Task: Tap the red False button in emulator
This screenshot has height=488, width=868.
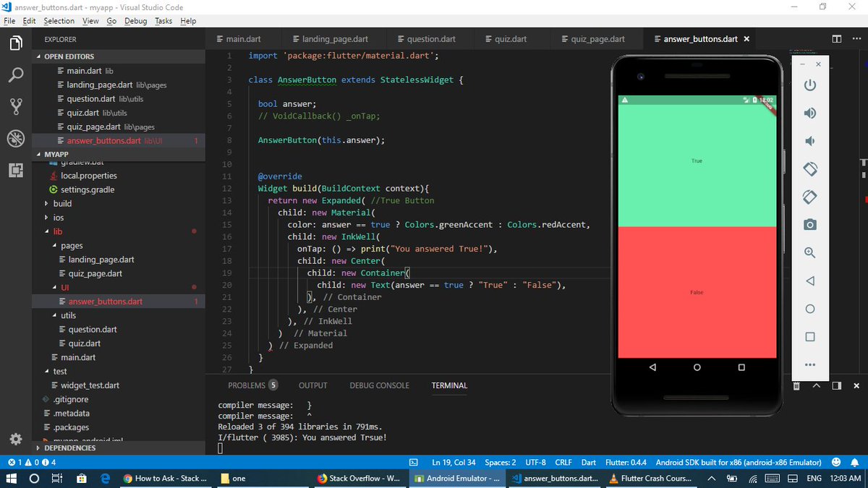Action: click(697, 292)
